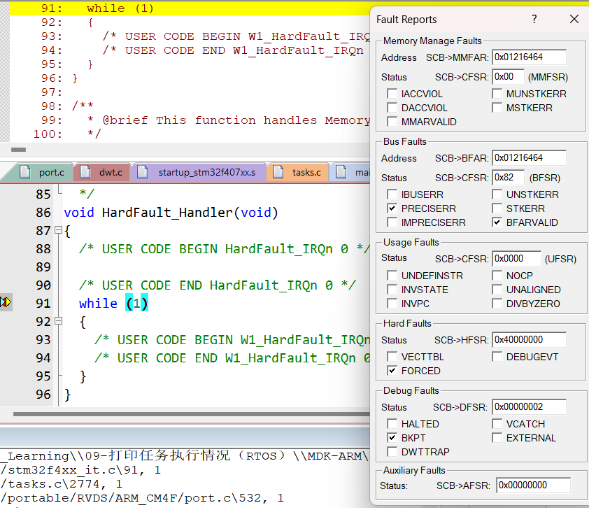Toggle the DIVBYZERO checkbox
The width and height of the screenshot is (589, 508).
click(x=497, y=303)
